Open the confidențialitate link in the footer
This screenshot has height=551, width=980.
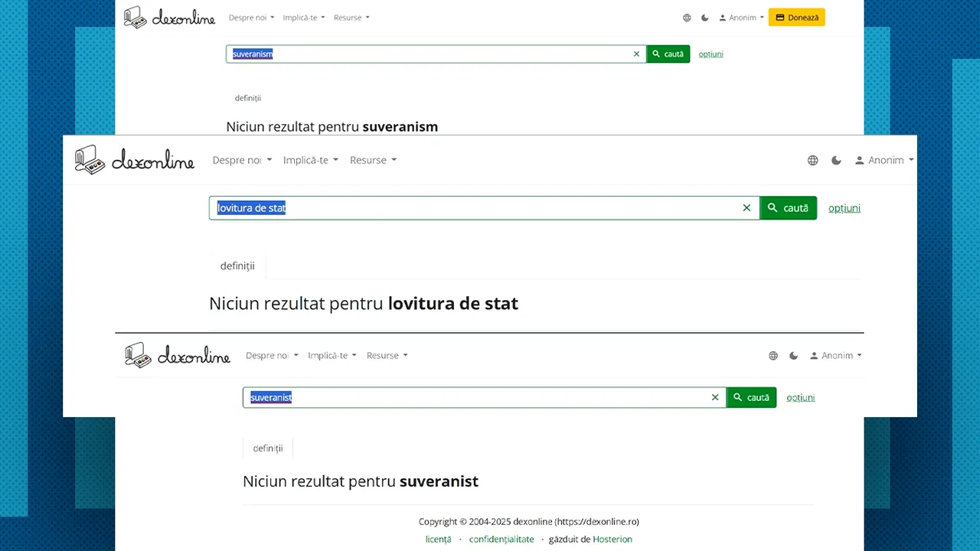(x=501, y=539)
